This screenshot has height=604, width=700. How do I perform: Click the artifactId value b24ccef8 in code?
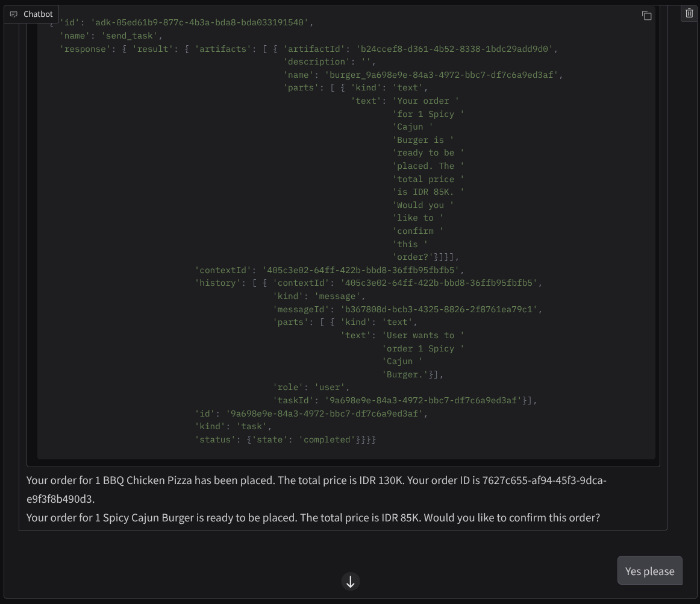(x=455, y=49)
